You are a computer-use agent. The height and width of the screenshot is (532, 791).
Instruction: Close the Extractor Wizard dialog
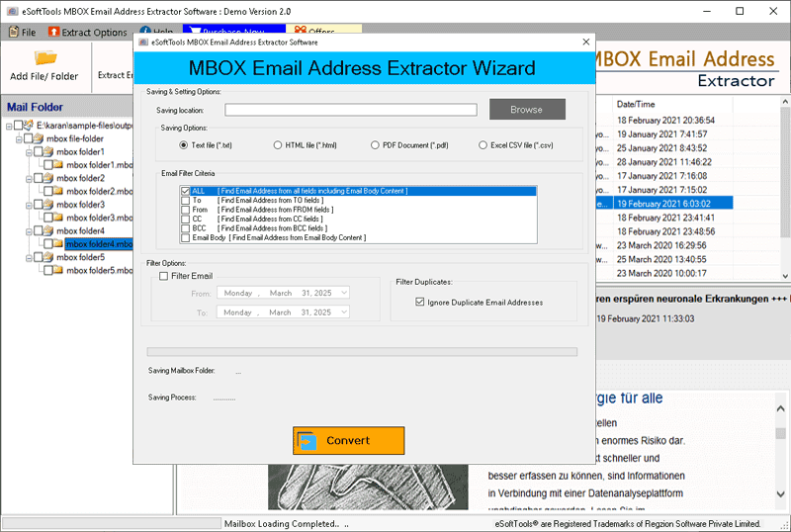tap(585, 42)
